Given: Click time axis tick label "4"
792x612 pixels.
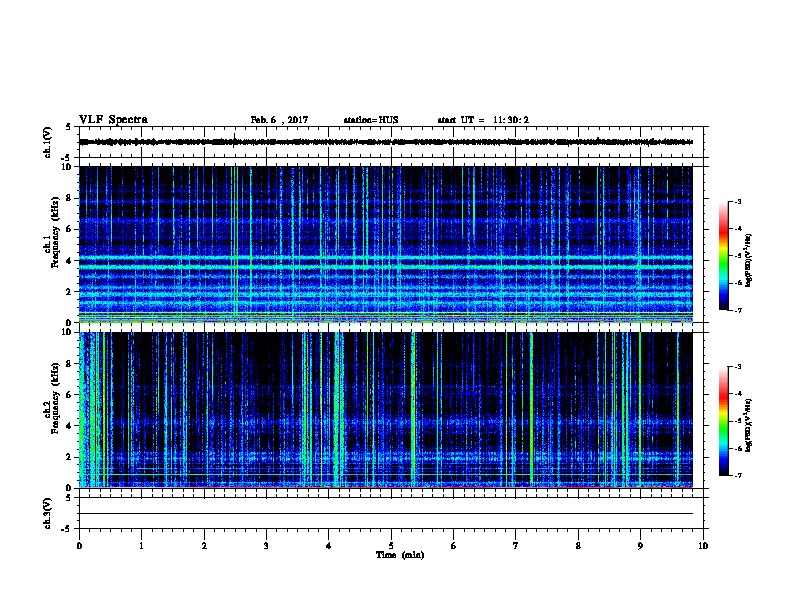Looking at the screenshot, I should tap(329, 545).
